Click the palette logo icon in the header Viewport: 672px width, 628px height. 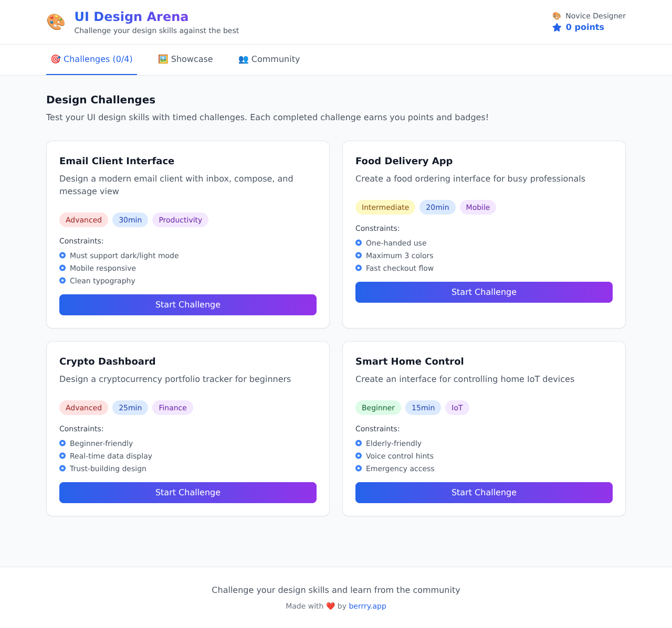(x=56, y=22)
